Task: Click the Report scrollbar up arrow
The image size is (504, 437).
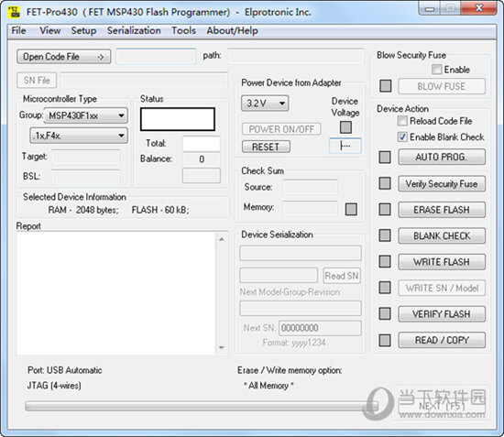Action: coord(222,239)
